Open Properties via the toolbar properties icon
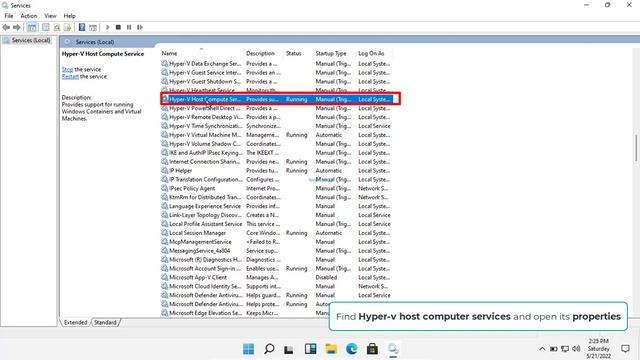The width and height of the screenshot is (640, 360). click(46, 27)
